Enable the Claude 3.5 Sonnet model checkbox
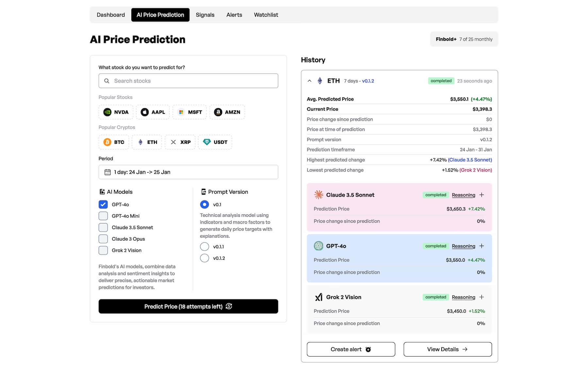The image size is (588, 368). pos(103,227)
